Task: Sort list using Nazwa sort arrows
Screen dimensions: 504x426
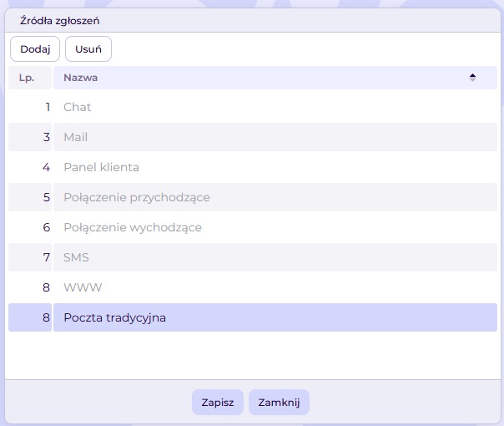Action: coord(472,78)
